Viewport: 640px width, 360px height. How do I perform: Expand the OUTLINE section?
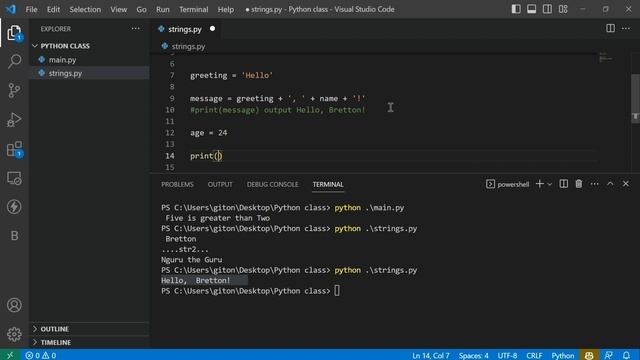pos(54,329)
